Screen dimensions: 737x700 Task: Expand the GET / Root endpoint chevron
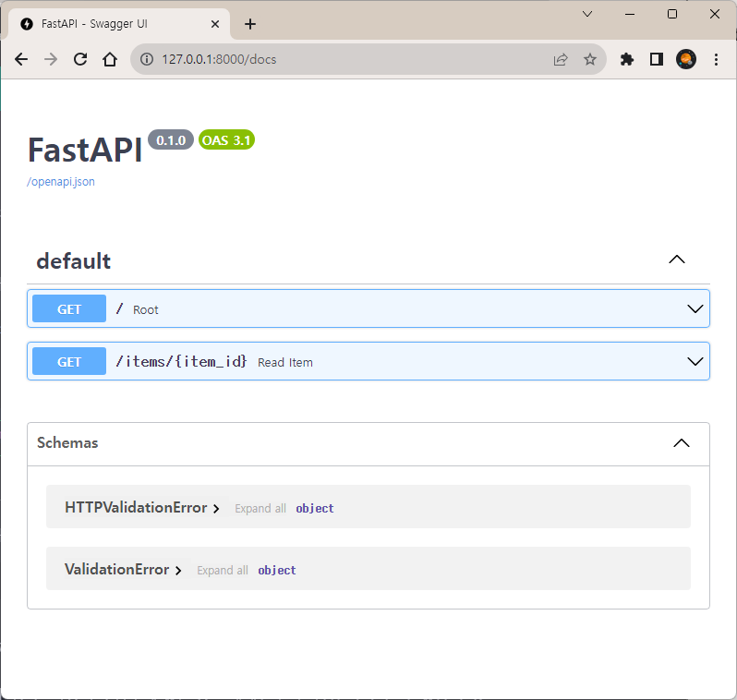coord(695,308)
